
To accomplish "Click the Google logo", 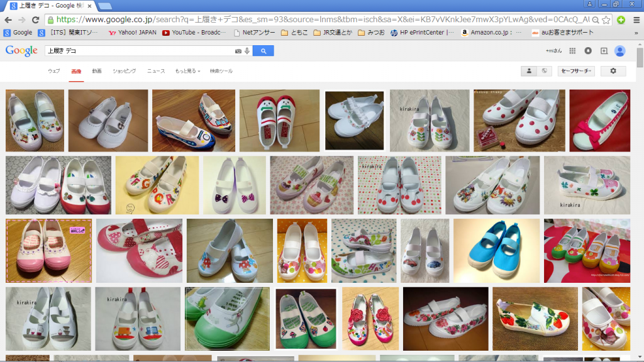I will pyautogui.click(x=21, y=51).
